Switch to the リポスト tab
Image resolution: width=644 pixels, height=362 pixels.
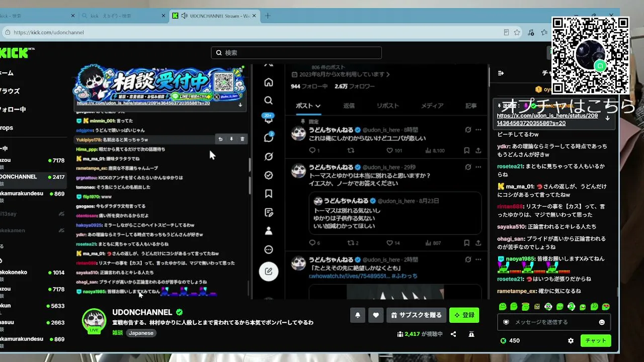[x=388, y=106]
